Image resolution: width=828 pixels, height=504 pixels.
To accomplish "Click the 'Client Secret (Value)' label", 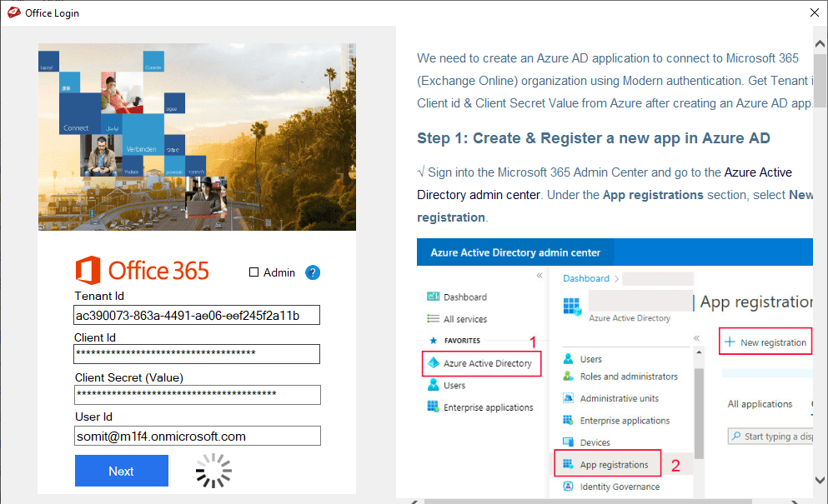I will tap(129, 378).
